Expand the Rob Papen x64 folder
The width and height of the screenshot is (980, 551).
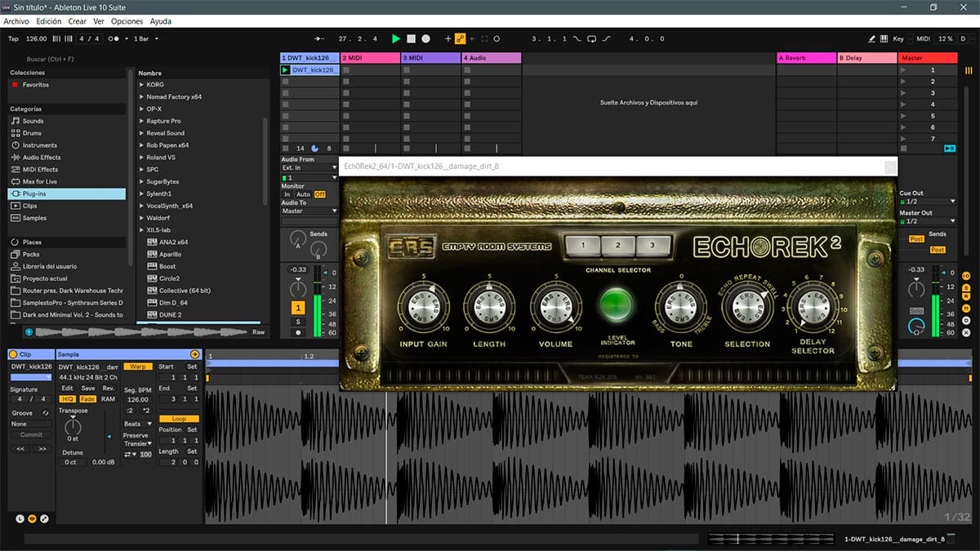[141, 145]
